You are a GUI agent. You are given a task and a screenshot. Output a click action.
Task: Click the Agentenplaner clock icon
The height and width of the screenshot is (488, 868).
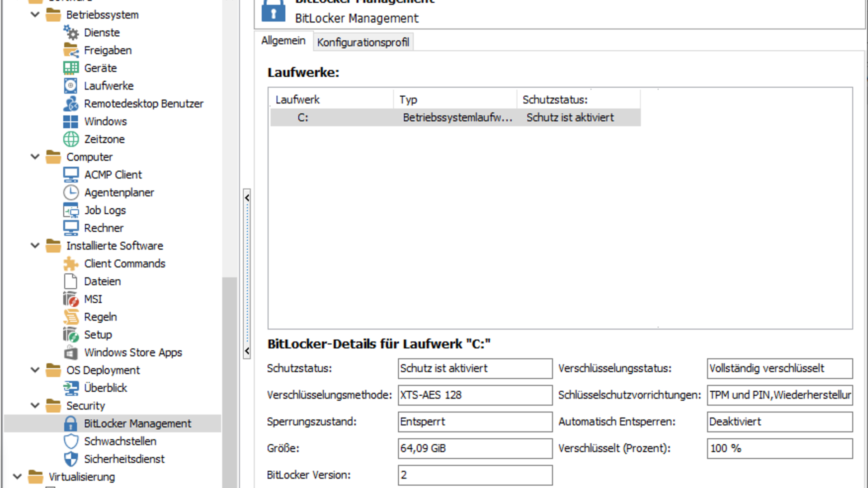71,192
